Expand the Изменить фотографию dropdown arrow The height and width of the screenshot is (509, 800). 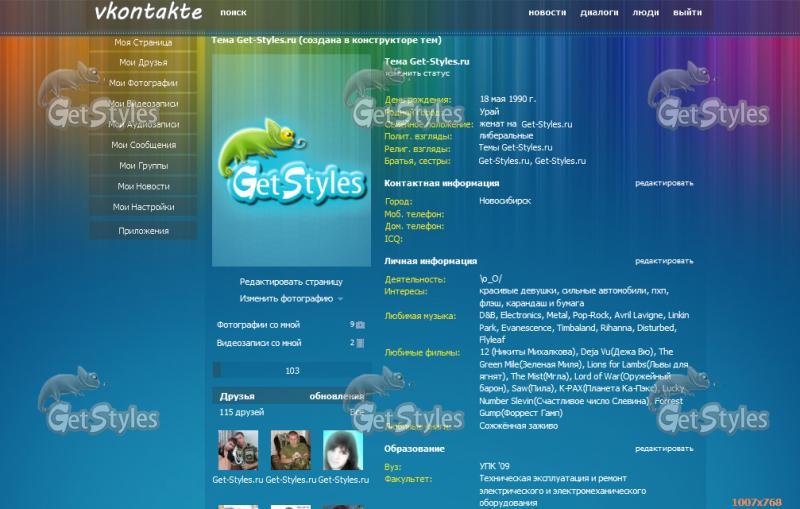(340, 299)
